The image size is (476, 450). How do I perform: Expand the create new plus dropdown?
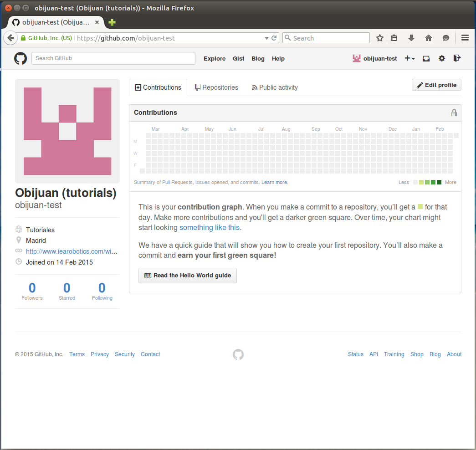(409, 58)
